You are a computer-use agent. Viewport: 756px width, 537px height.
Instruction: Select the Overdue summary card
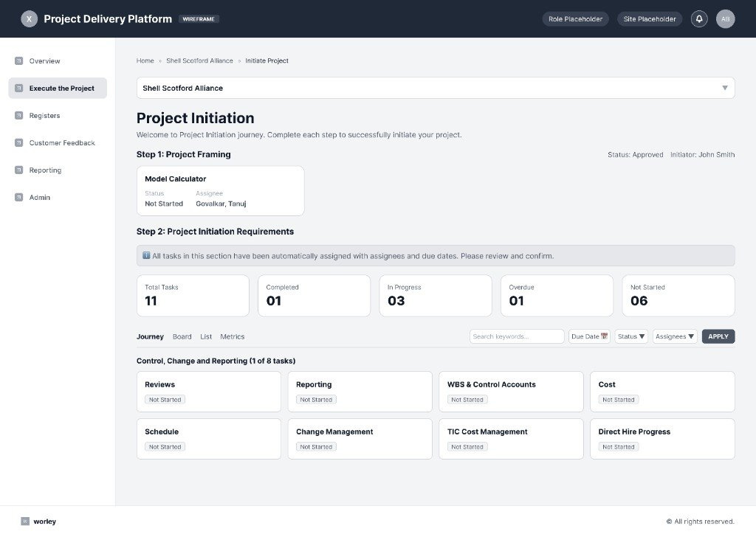[x=557, y=296]
